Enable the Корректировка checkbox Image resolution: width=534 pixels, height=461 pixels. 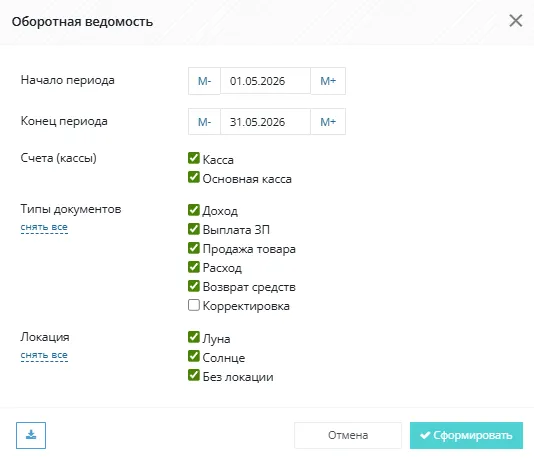[194, 305]
